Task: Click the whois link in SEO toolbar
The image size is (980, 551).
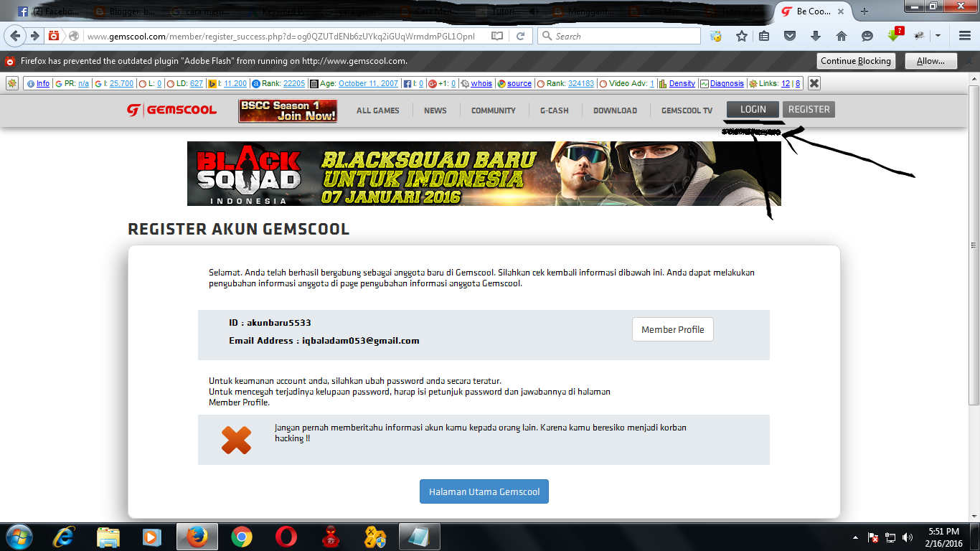Action: 481,83
